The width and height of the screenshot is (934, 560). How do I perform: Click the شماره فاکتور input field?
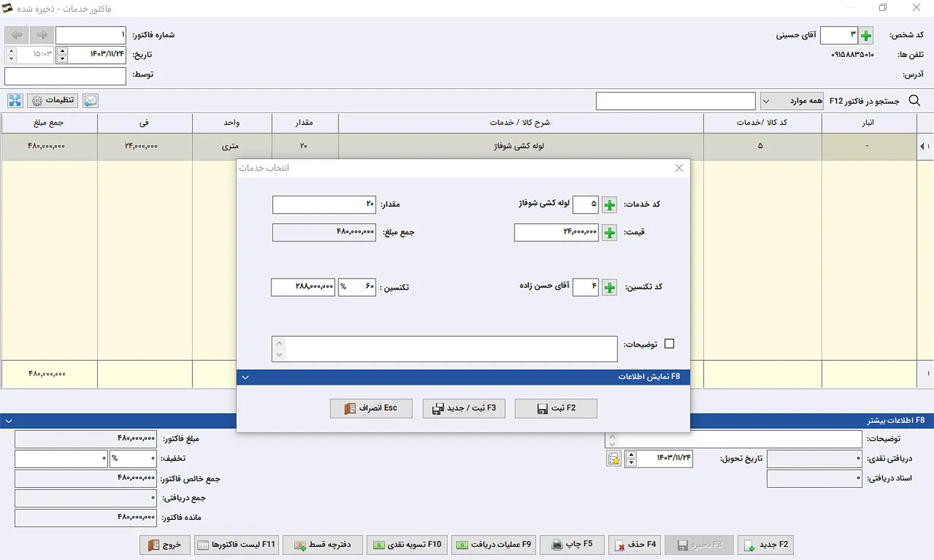[91, 35]
